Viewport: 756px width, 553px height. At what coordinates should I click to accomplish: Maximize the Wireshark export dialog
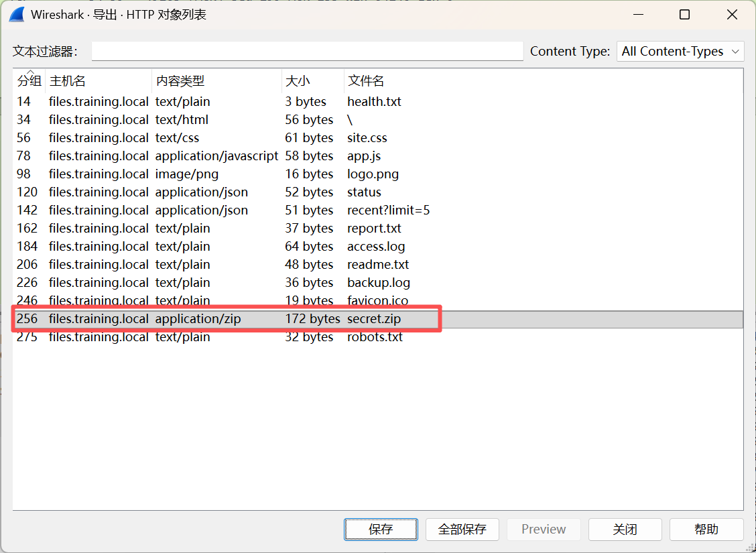[x=685, y=15]
